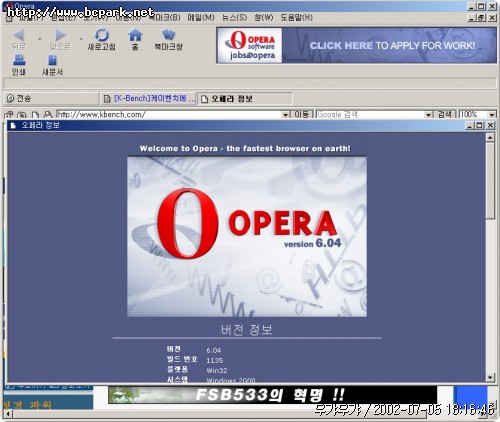This screenshot has width=500, height=422.
Task: Open the back history dropdown arrow
Action: click(40, 39)
